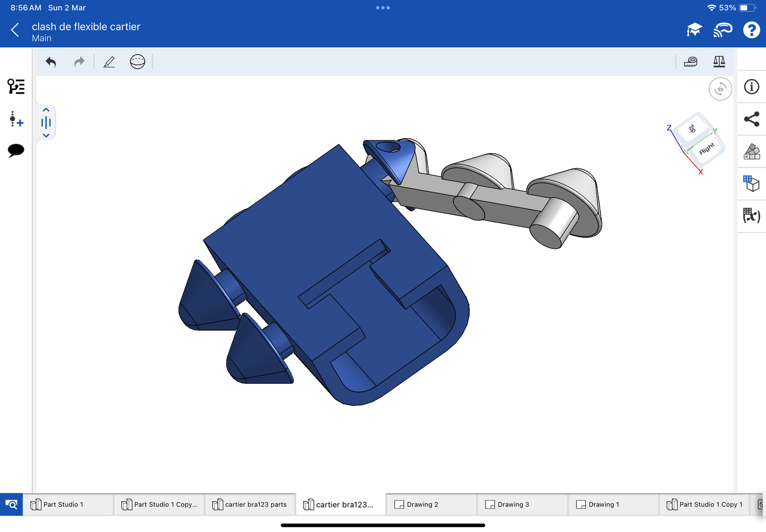Open the Help question mark button
The image size is (766, 532).
click(751, 30)
